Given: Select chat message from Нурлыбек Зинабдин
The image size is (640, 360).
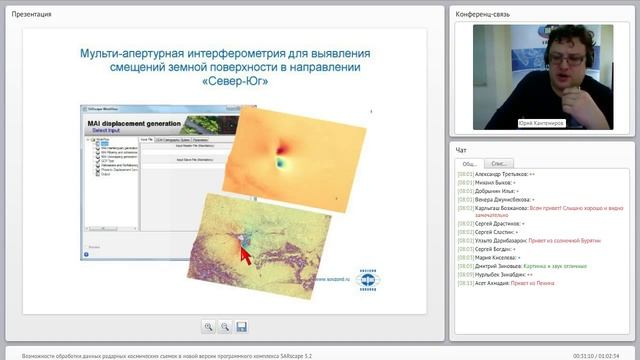Looking at the screenshot, I should 495,275.
